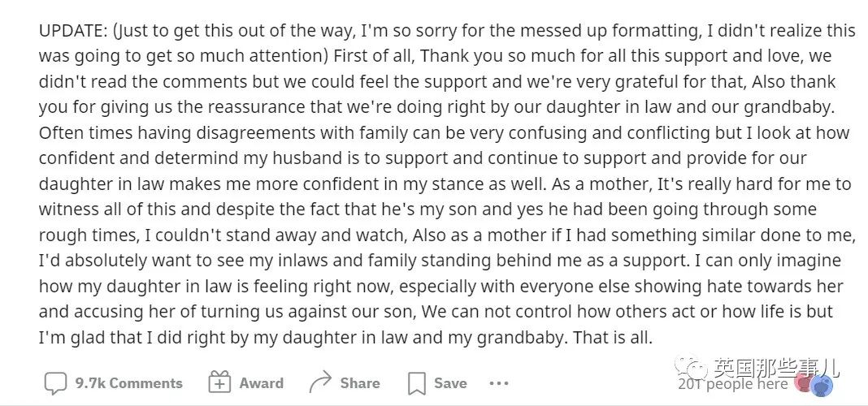The width and height of the screenshot is (868, 406).
Task: Click the gift box Award icon
Action: (219, 382)
